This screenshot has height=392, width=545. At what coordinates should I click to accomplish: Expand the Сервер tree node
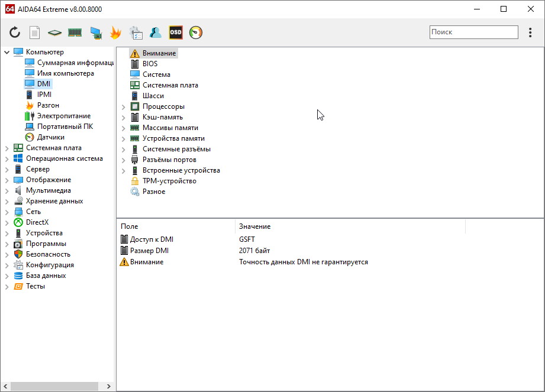point(7,170)
